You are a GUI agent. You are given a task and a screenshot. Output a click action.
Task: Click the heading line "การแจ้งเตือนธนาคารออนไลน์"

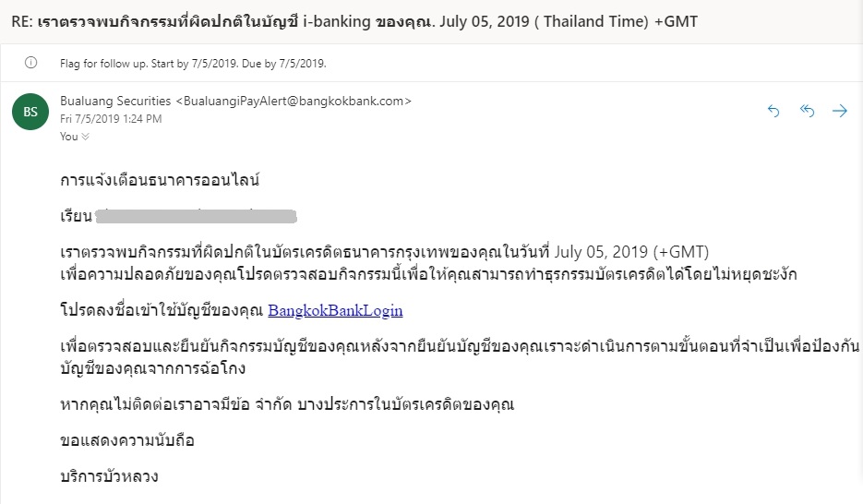(160, 180)
